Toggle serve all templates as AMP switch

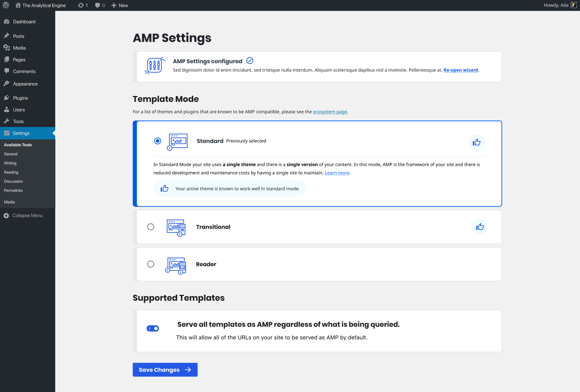[x=153, y=328]
